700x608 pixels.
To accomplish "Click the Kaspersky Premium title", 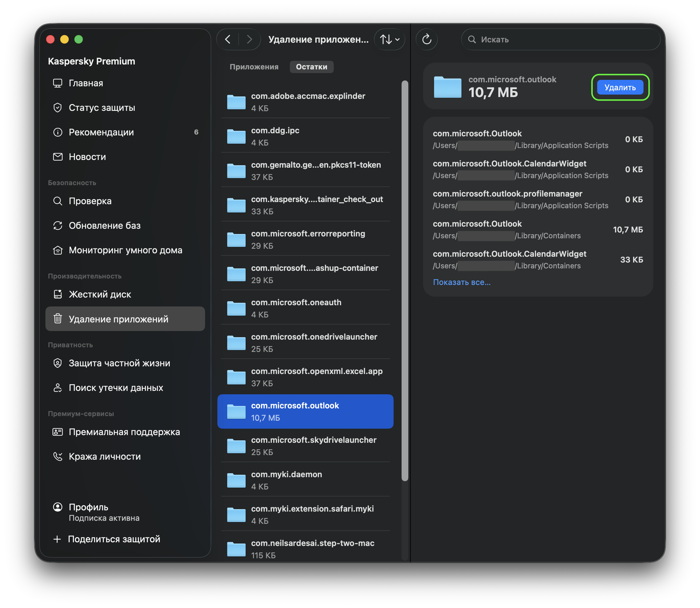I will [91, 61].
